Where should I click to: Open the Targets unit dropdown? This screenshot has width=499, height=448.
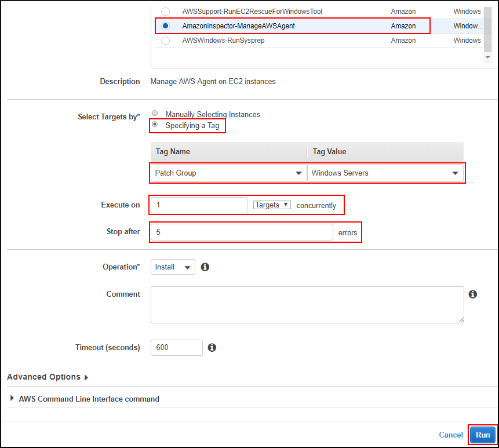(272, 205)
